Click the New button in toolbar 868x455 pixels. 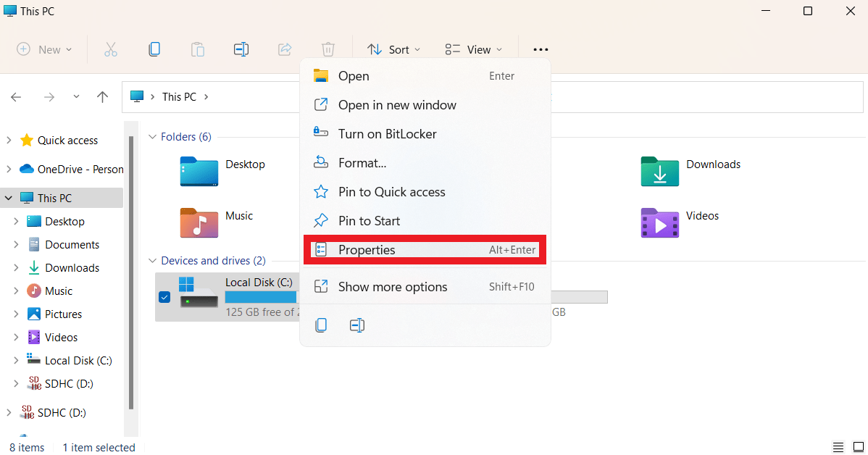pos(44,49)
